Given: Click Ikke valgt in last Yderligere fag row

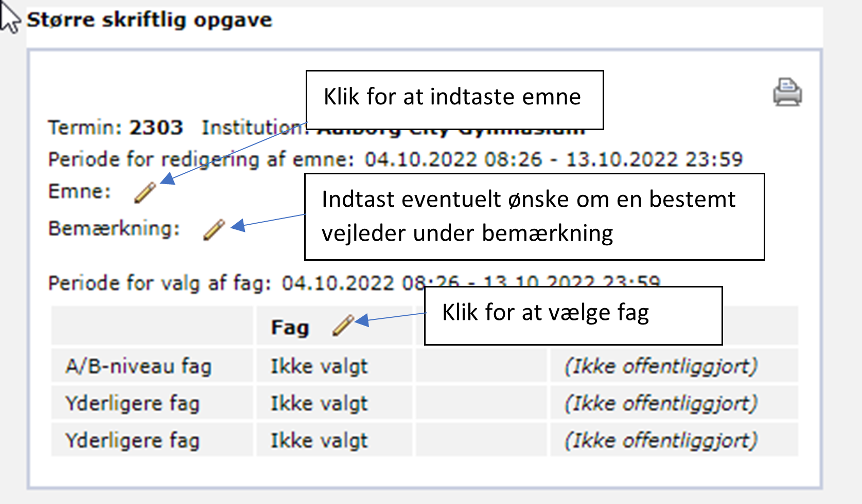Looking at the screenshot, I should pyautogui.click(x=319, y=441).
